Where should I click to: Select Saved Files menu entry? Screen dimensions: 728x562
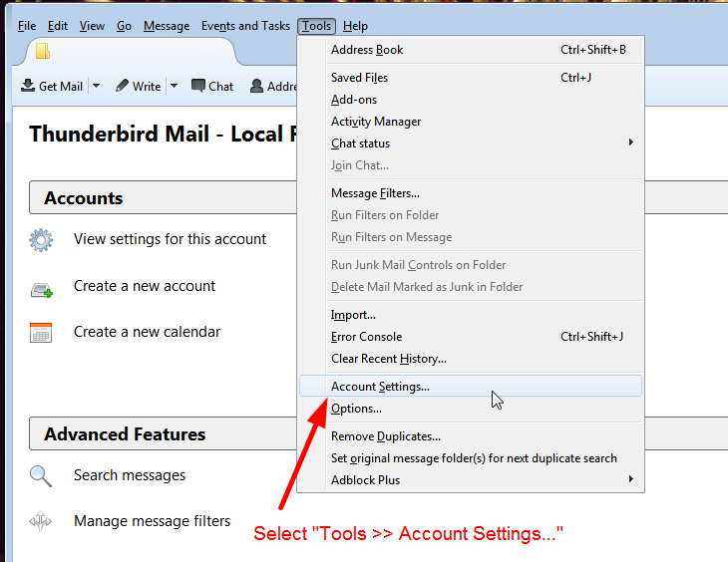(x=471, y=78)
